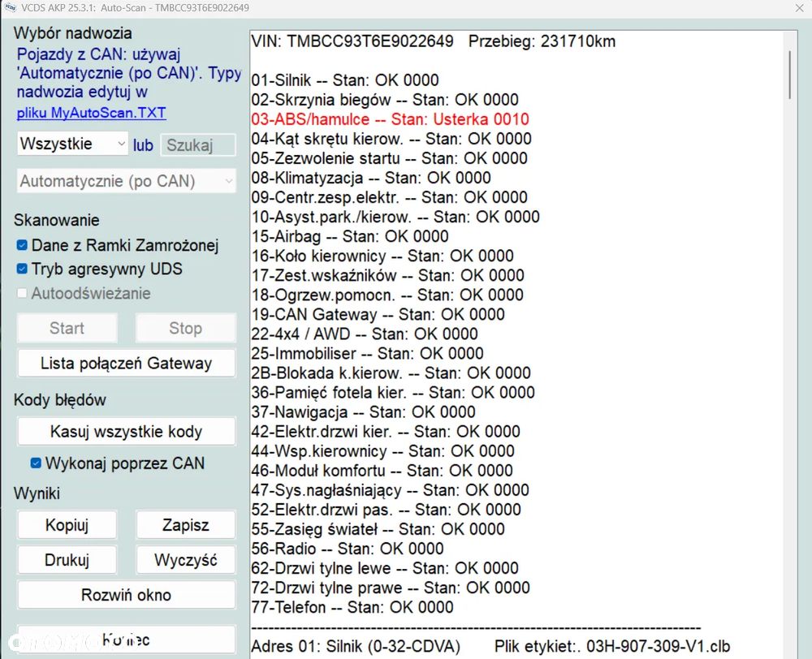812x659 pixels.
Task: Select 55-Zasięg świateł line
Action: pyautogui.click(x=378, y=530)
